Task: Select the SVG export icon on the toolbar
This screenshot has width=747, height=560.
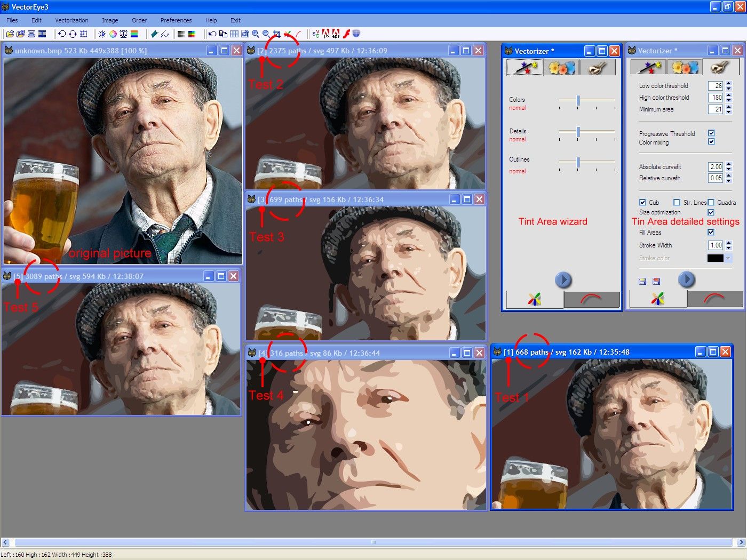Action: [315, 34]
